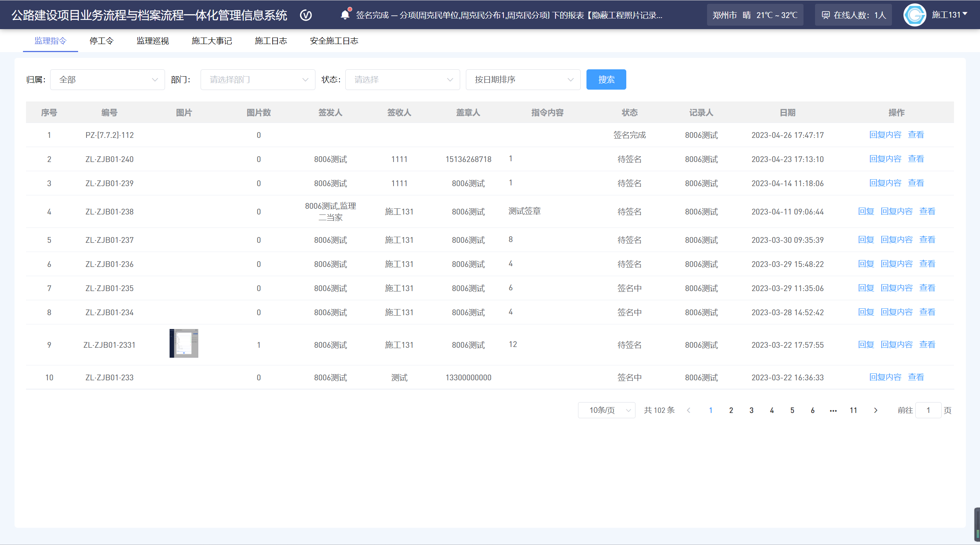This screenshot has width=980, height=545.
Task: Click 回复 for row ZL-ZJB01-238
Action: [x=866, y=211]
